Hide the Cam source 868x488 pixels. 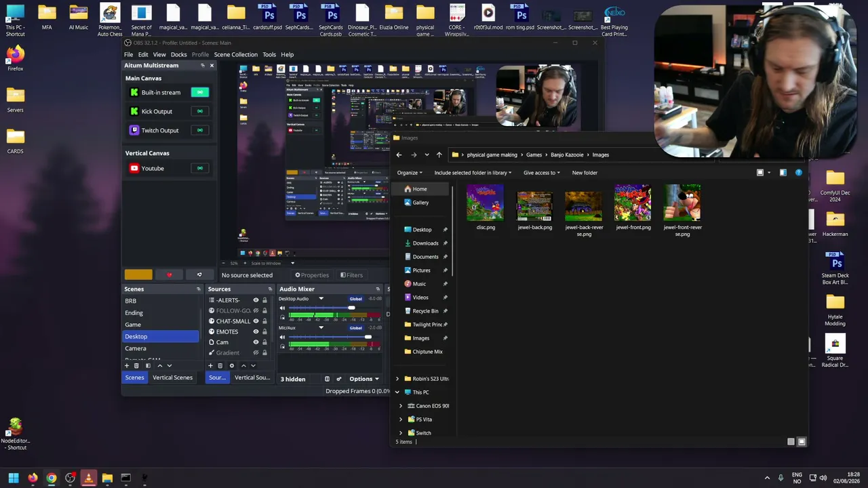(x=256, y=342)
